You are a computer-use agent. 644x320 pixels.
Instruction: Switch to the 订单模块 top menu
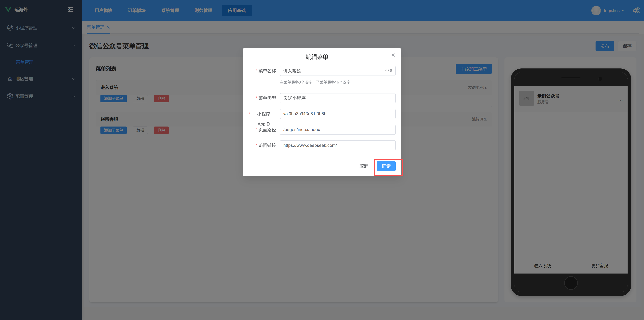coord(137,11)
